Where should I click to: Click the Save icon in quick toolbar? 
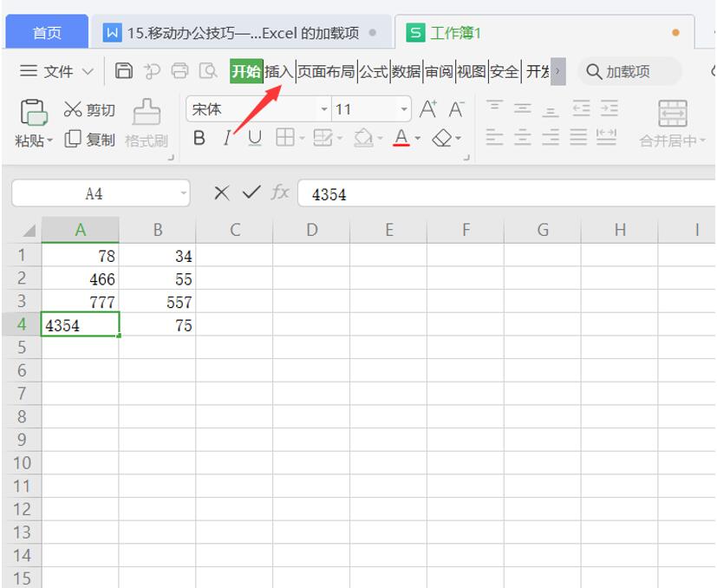tap(123, 71)
